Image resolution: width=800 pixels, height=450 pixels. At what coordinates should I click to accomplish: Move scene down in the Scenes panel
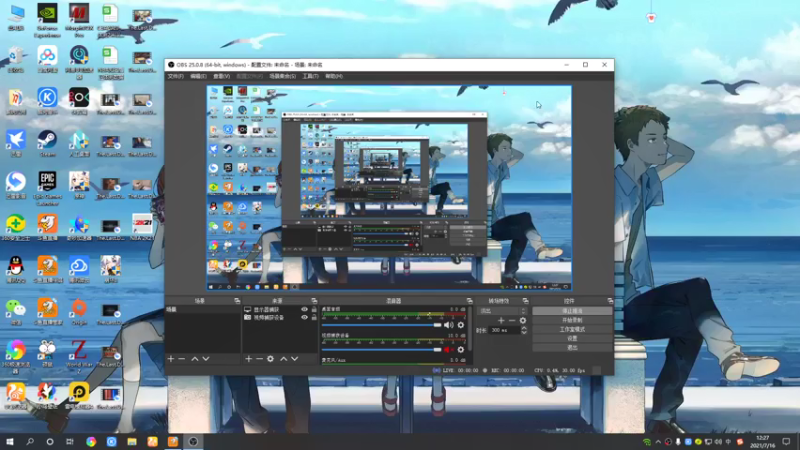coord(206,359)
